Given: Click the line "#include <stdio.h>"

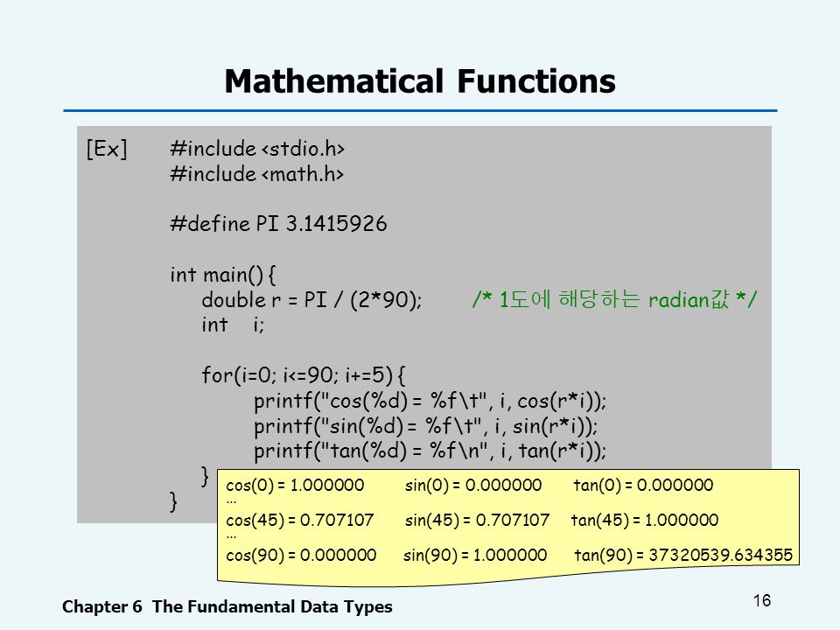Looking at the screenshot, I should click(x=257, y=149).
